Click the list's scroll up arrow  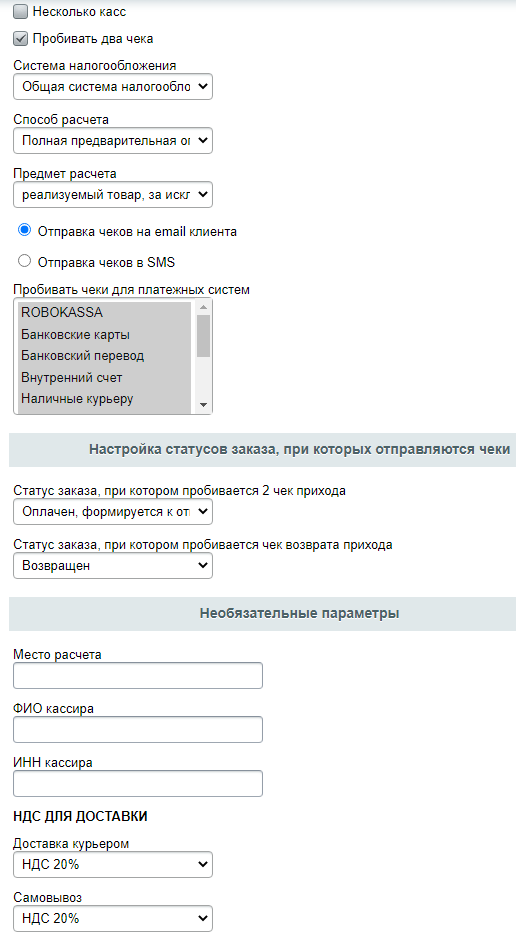click(x=204, y=308)
